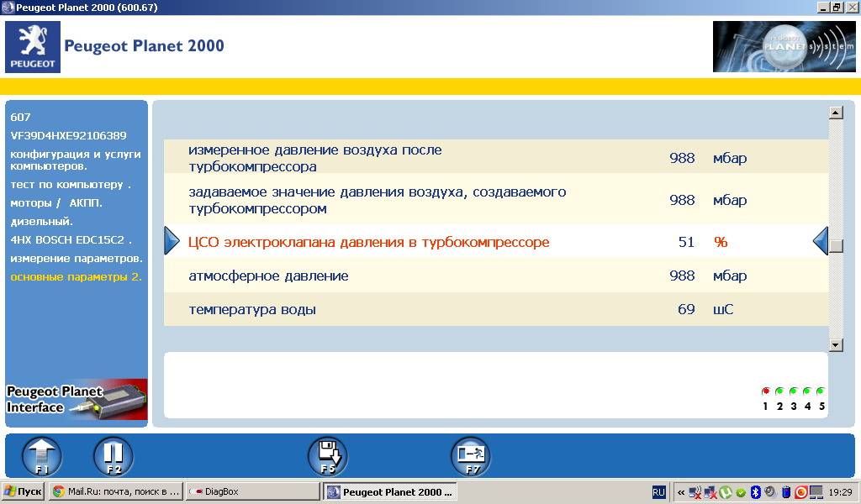Click the F7 exit icon
The width and height of the screenshot is (861, 504).
click(x=470, y=457)
